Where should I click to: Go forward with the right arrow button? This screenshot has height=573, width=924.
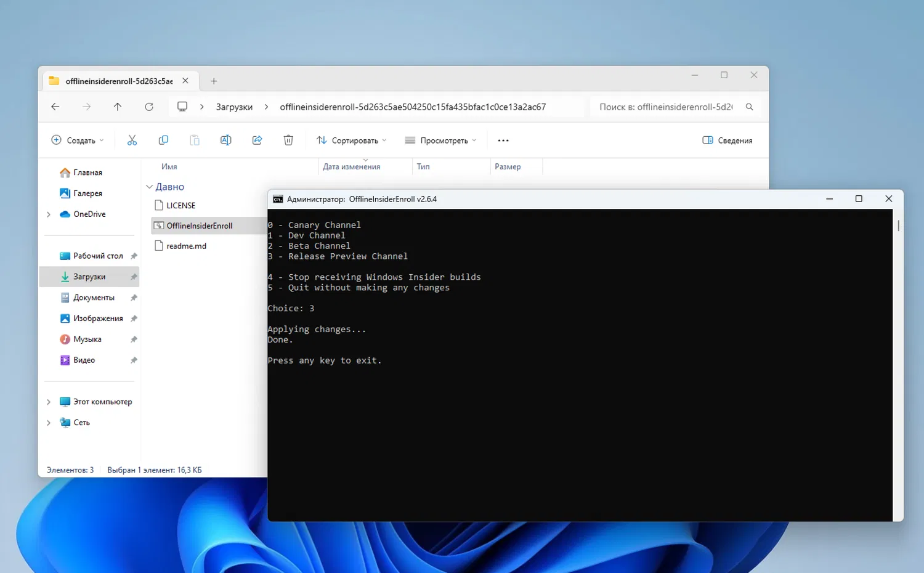pos(87,107)
